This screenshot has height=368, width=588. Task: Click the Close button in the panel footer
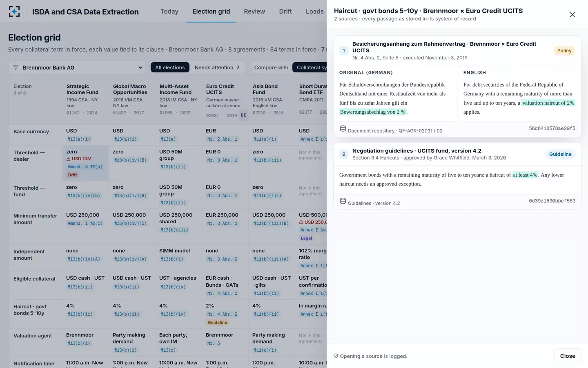(x=568, y=356)
